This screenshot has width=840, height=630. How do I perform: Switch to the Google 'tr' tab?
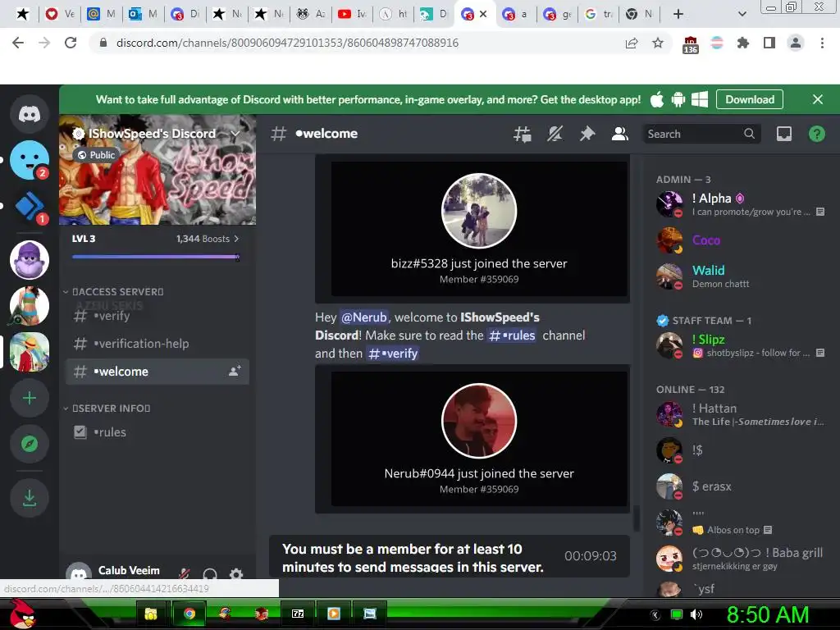point(598,14)
